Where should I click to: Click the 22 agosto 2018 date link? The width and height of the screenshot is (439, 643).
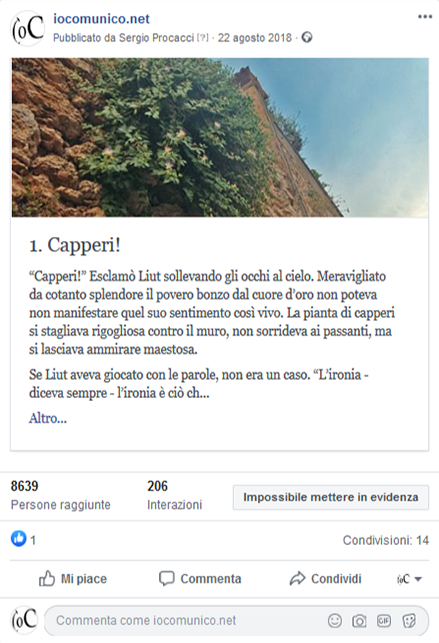(255, 38)
